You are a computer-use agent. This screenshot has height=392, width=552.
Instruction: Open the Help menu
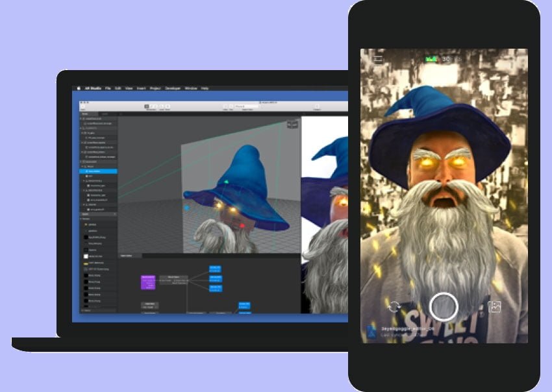point(205,88)
